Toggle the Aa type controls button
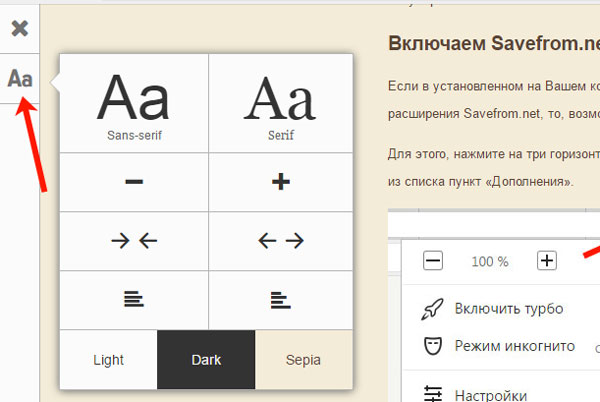Screen dimensions: 600x402 tap(19, 79)
